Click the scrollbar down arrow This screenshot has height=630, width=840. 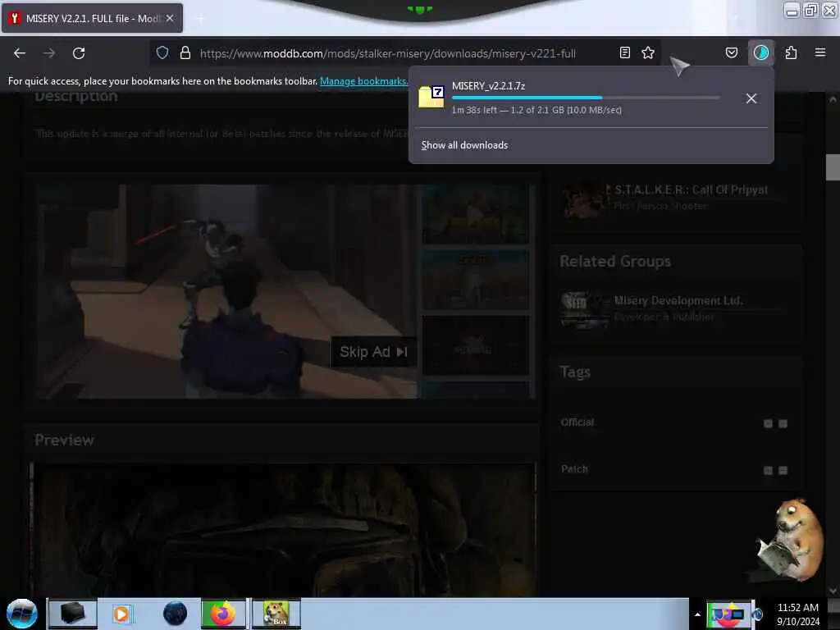tap(833, 590)
